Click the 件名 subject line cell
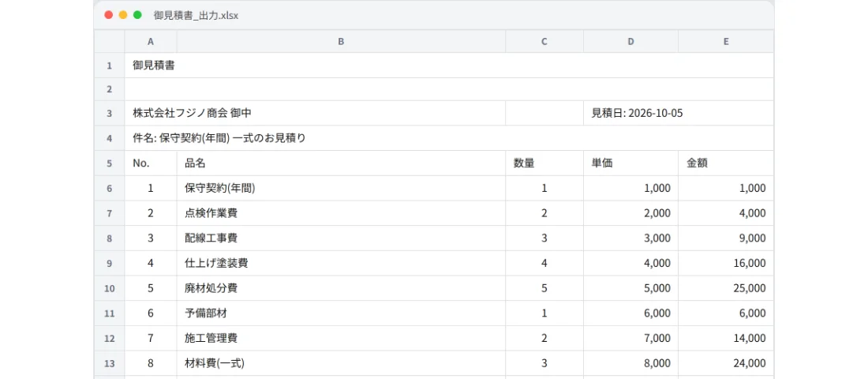The height and width of the screenshot is (379, 868). [x=449, y=138]
